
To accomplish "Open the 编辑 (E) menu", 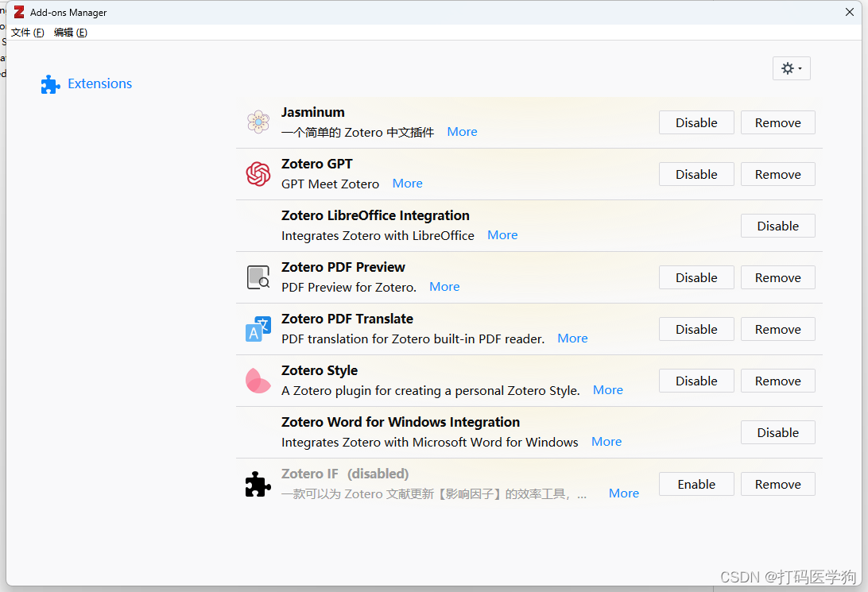I will [70, 32].
